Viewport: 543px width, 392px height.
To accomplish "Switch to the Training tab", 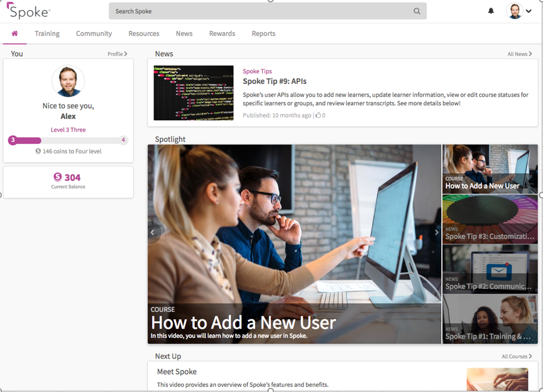I will (47, 34).
